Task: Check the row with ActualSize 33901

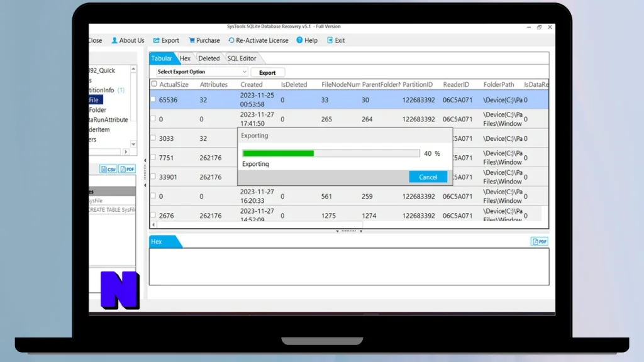Action: point(153,177)
